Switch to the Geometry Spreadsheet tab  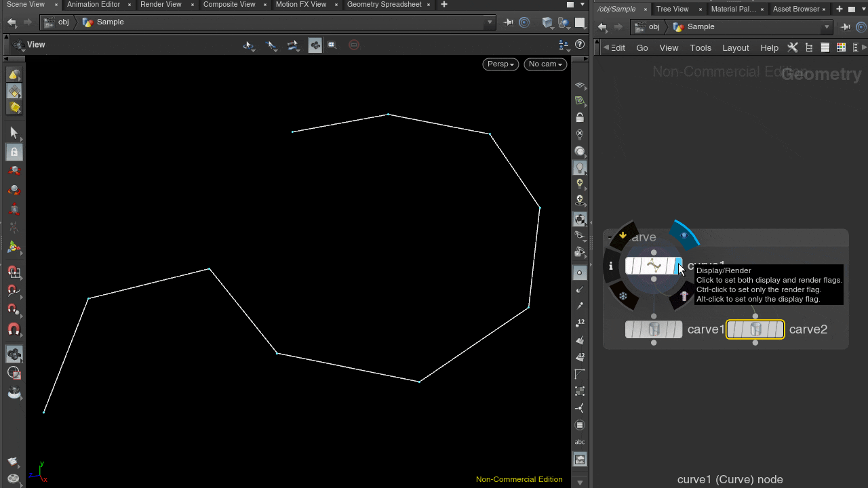click(384, 5)
